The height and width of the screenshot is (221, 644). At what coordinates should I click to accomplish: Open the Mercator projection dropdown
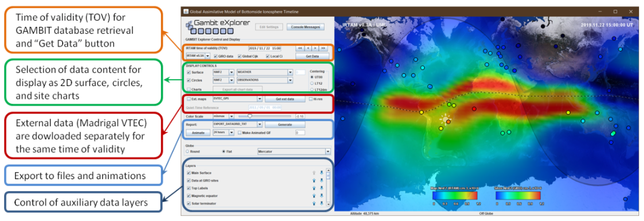point(328,151)
